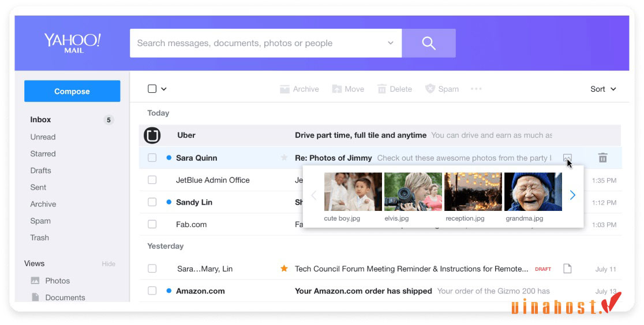This screenshot has height=325, width=644.
Task: Click the Sandy Lin sender name
Action: (x=194, y=202)
